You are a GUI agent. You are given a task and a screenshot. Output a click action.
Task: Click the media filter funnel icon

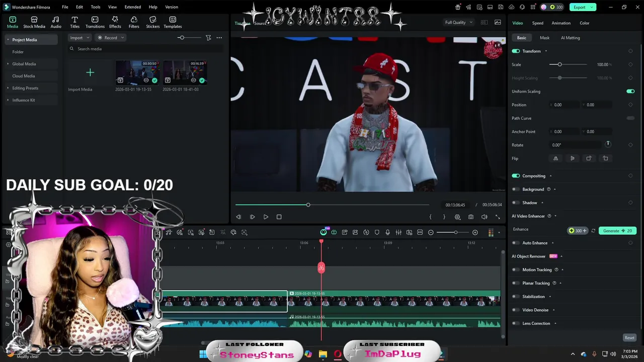(208, 38)
